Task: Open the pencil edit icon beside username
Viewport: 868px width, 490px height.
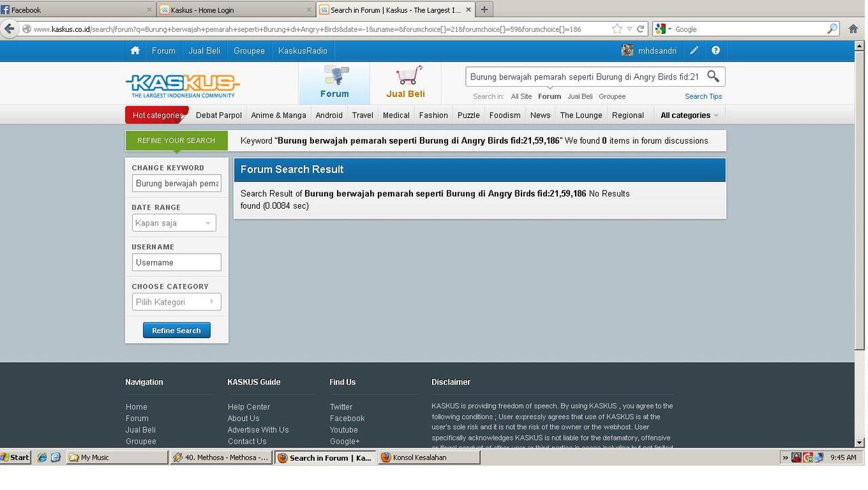Action: 694,51
